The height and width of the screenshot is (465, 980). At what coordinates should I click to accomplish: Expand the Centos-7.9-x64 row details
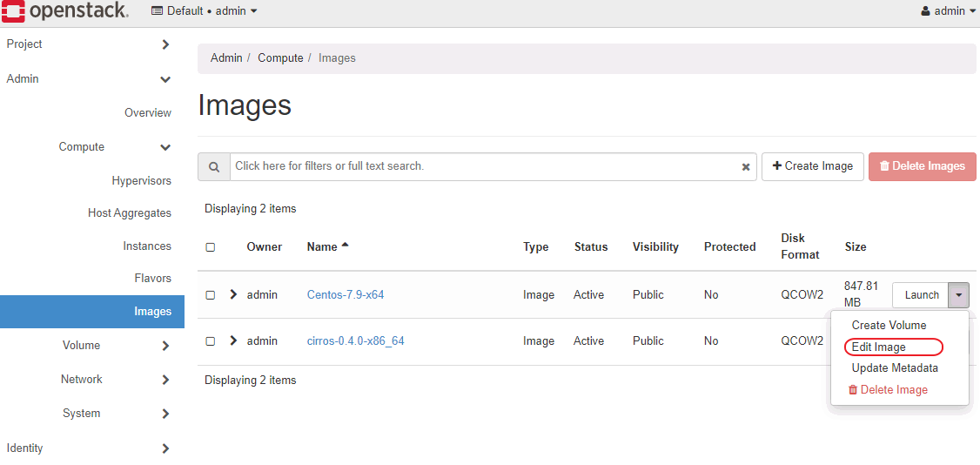pyautogui.click(x=233, y=294)
